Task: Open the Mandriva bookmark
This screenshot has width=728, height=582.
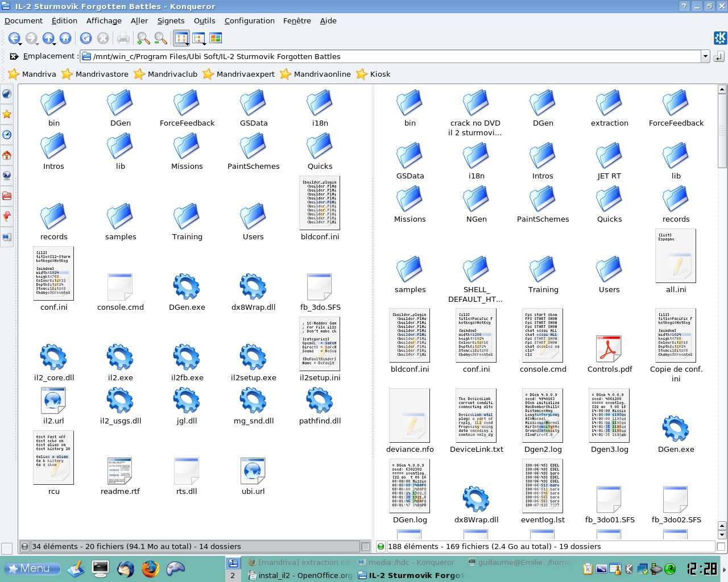Action: (x=32, y=74)
